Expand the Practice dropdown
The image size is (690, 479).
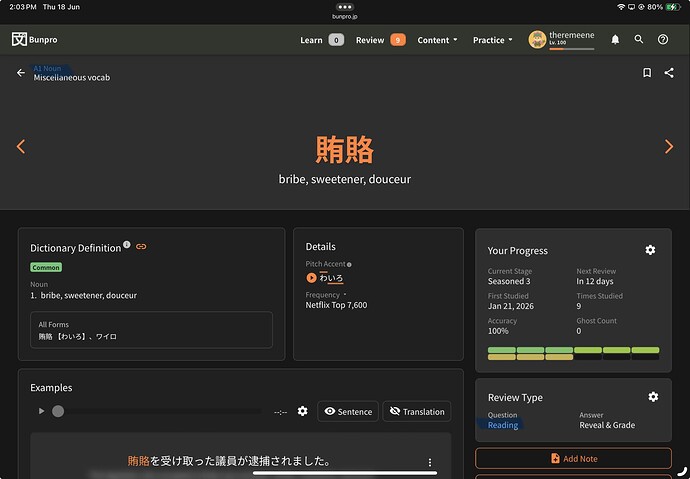492,40
